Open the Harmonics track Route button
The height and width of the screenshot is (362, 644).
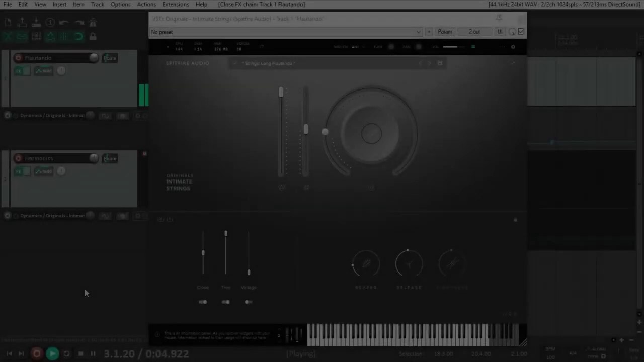click(110, 159)
